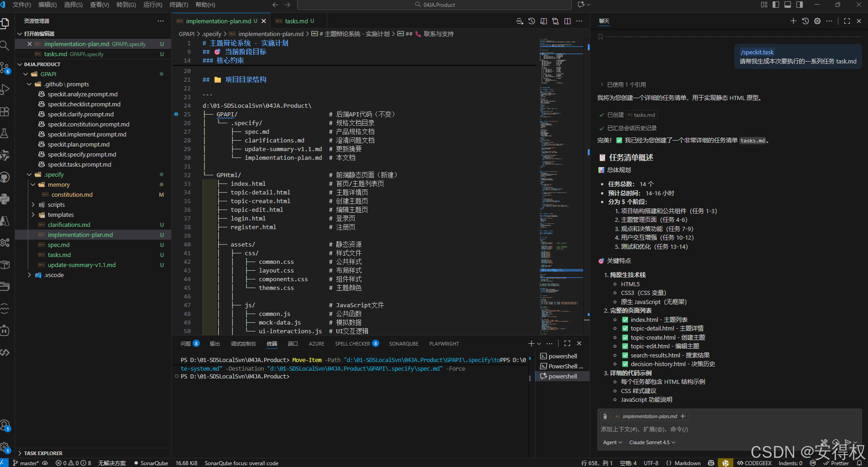Open Manage gear in activity bar
The image size is (868, 467).
5,448
